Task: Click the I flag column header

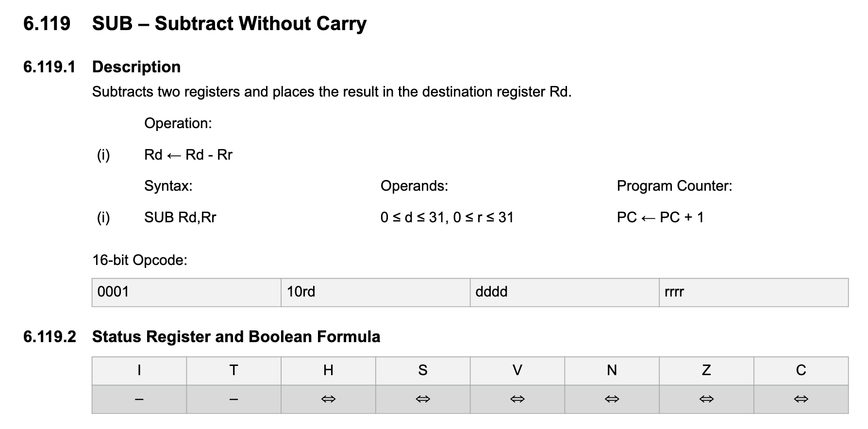Action: (x=139, y=371)
